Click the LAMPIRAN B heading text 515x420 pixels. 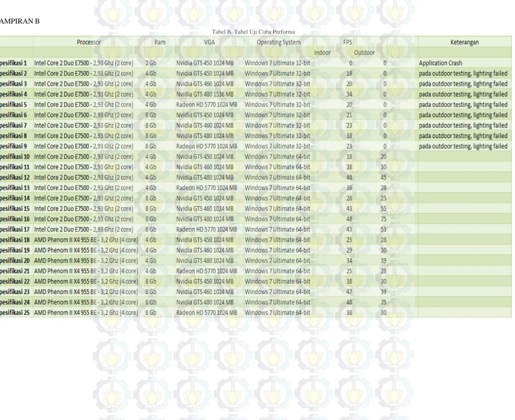20,21
